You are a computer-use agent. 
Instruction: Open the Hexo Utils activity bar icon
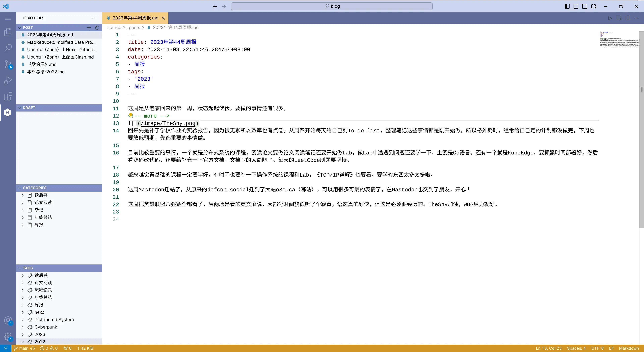(8, 113)
